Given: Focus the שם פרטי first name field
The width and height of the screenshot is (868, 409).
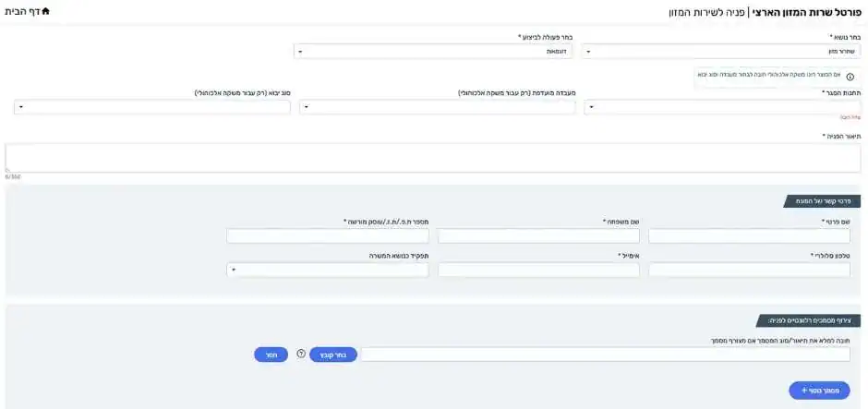Looking at the screenshot, I should (x=754, y=235).
